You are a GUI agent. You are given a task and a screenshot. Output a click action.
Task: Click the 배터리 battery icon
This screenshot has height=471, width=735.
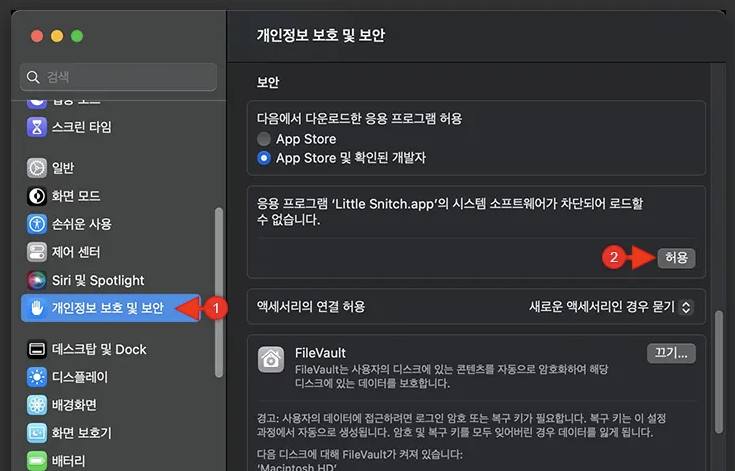coord(37,461)
